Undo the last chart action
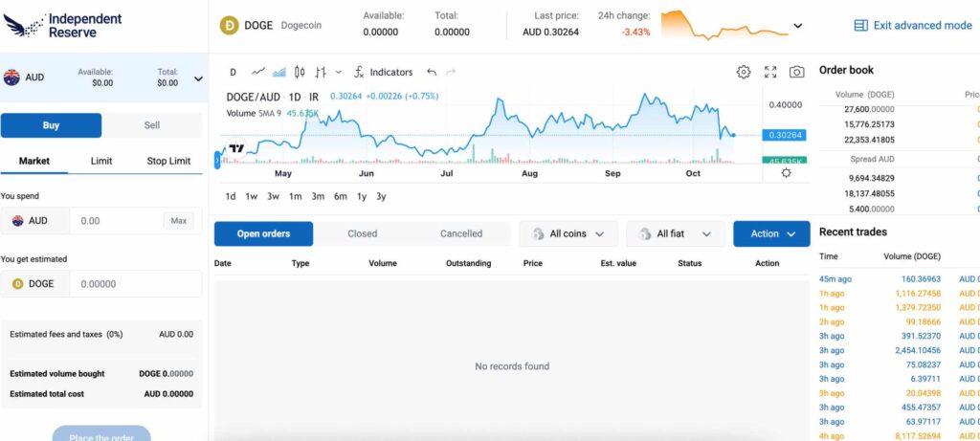 [x=432, y=72]
